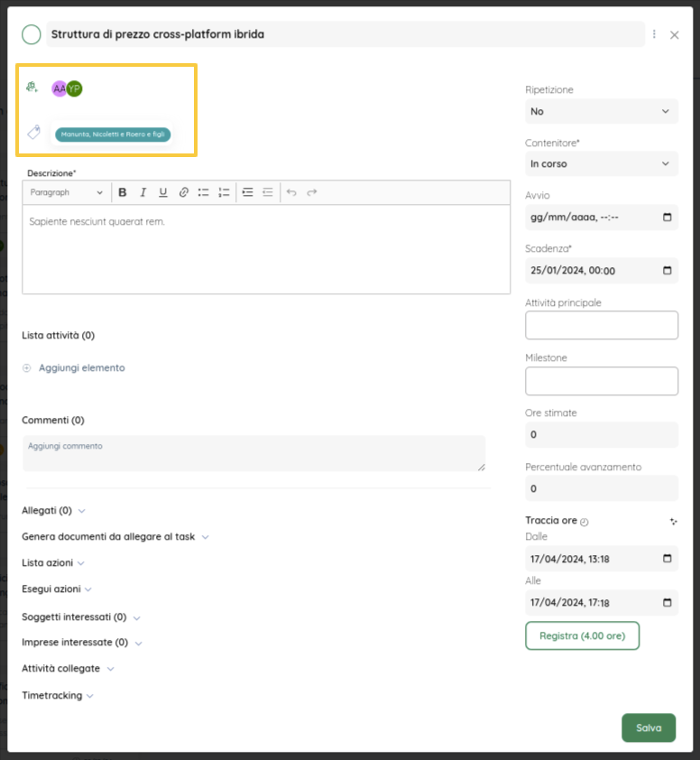Expand the Timetracking section
700x760 pixels.
click(x=58, y=696)
